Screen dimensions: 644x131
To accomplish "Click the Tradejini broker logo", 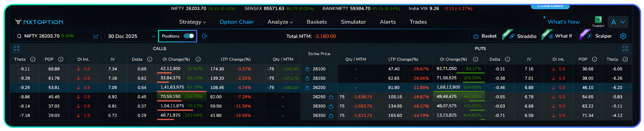I will click(598, 22).
